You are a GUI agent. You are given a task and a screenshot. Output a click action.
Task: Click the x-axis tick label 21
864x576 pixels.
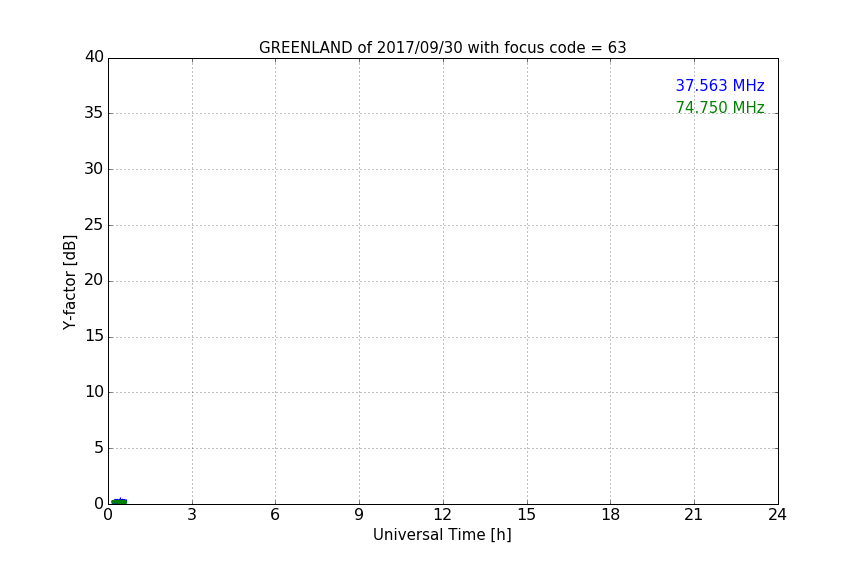(x=694, y=515)
